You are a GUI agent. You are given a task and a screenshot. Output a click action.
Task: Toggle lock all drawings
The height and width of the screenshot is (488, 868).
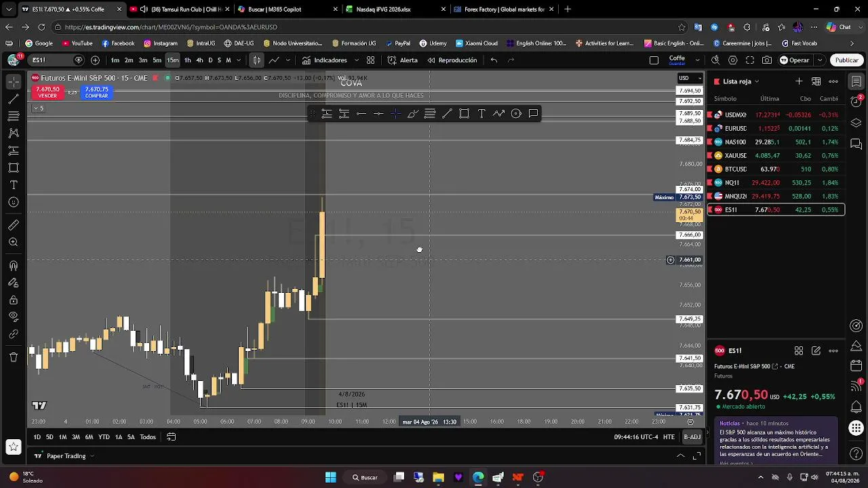[x=14, y=300]
